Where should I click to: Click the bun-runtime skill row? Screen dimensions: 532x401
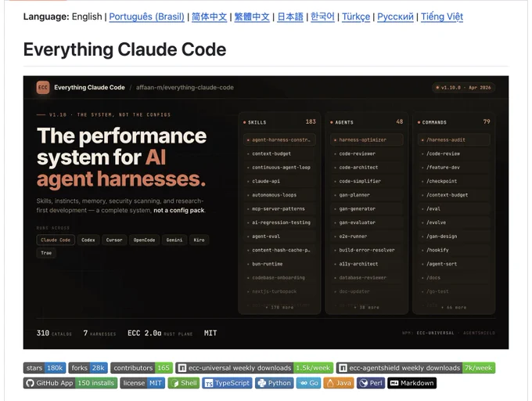pos(279,264)
